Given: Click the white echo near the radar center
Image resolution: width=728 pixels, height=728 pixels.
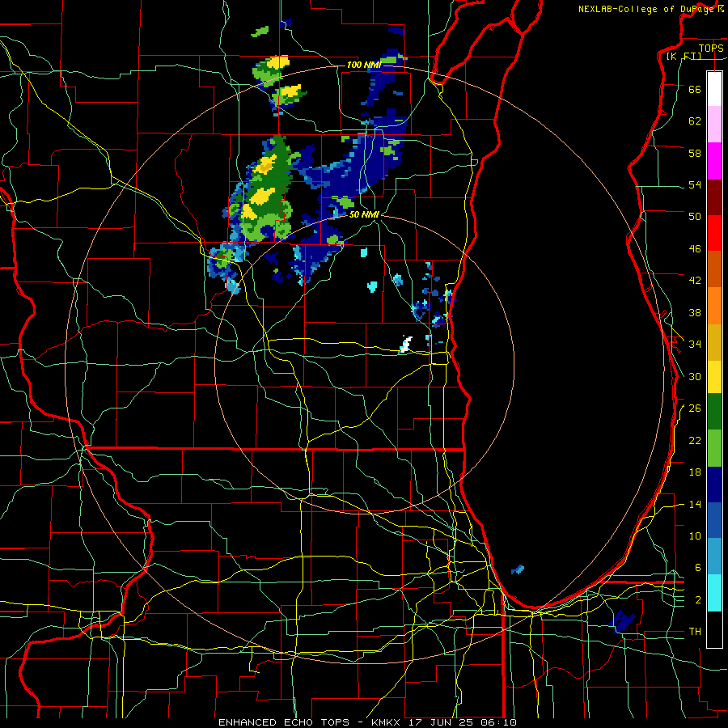Looking at the screenshot, I should point(406,345).
